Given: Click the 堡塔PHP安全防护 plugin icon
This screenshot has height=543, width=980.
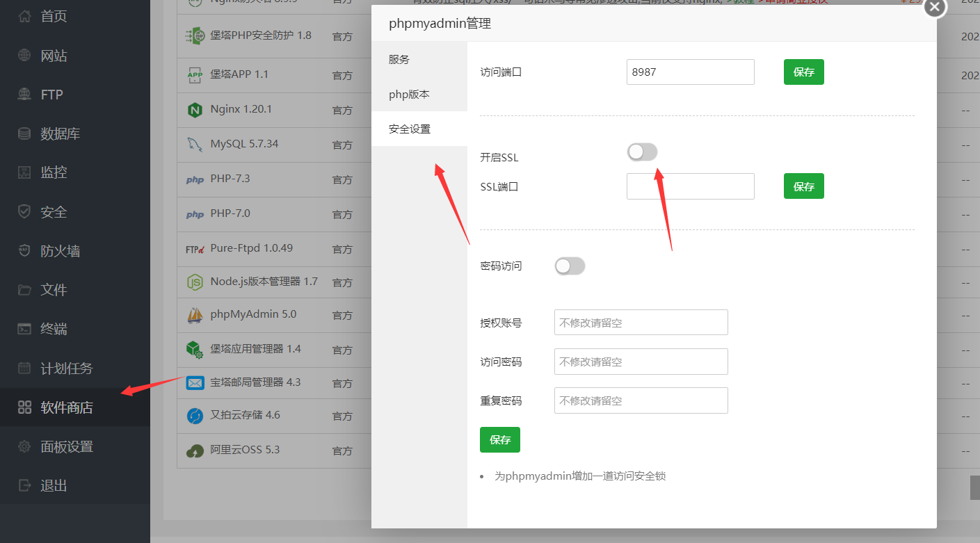Looking at the screenshot, I should pos(195,35).
